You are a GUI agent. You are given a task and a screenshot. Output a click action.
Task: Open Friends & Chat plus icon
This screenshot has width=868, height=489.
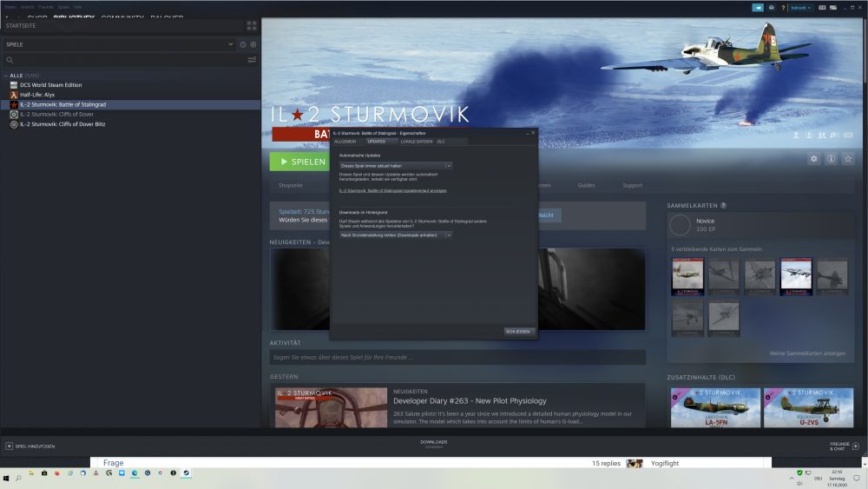pos(856,446)
